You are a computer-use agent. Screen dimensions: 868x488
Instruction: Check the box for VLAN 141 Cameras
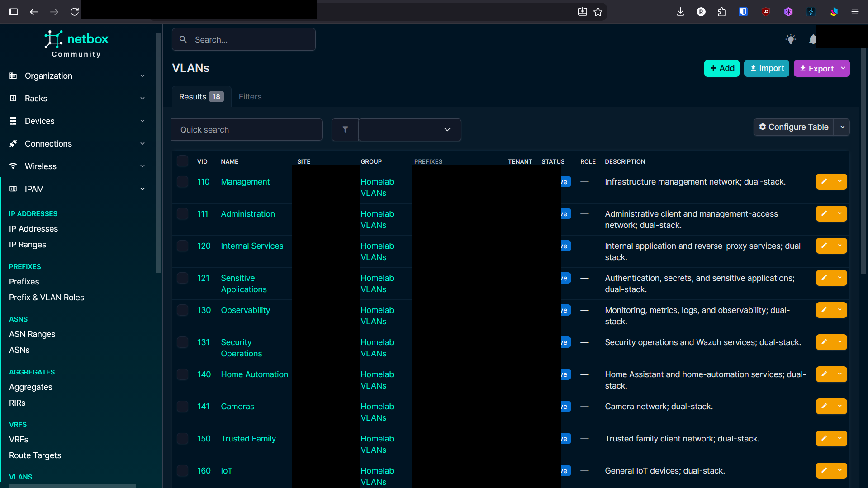(182, 407)
